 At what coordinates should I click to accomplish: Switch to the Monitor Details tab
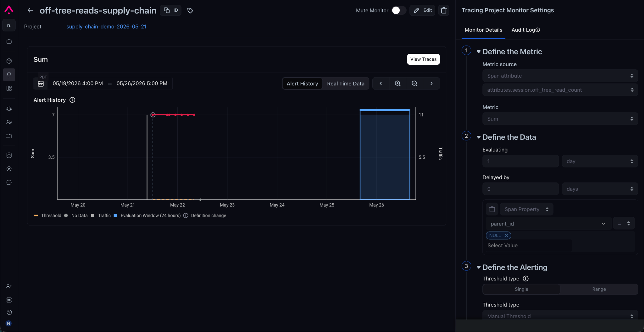click(x=483, y=30)
